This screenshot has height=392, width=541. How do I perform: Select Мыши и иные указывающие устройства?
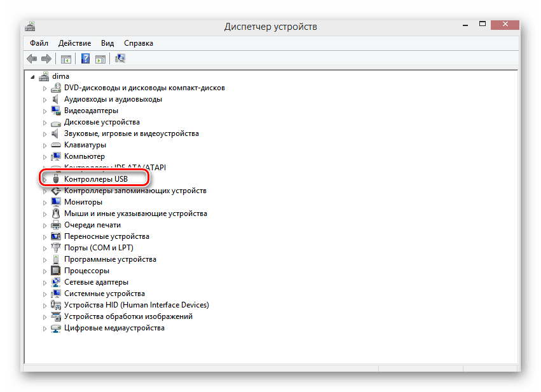click(x=135, y=213)
